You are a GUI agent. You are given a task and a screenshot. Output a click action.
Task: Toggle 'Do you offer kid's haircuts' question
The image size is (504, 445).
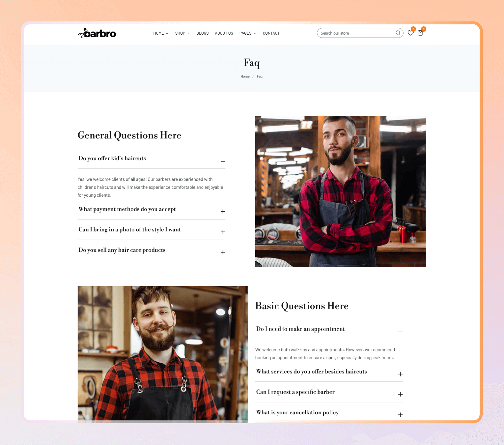click(x=152, y=159)
